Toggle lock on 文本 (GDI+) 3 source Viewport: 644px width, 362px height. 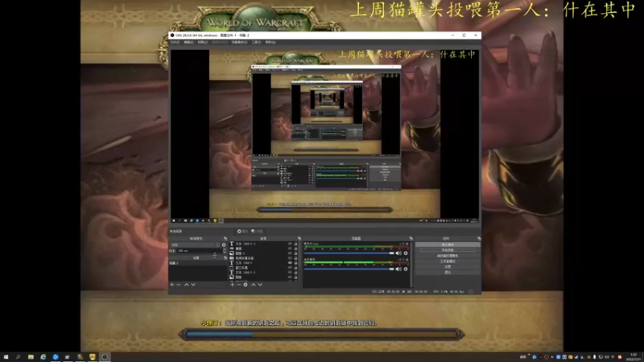point(295,244)
